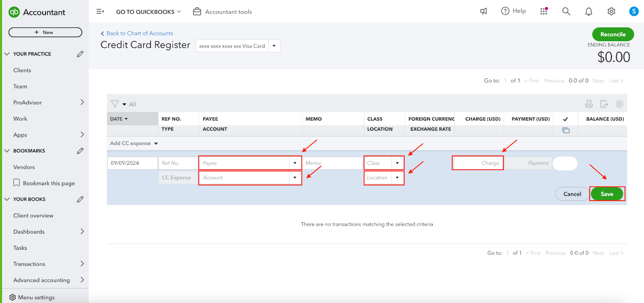The width and height of the screenshot is (644, 303).
Task: Open Vendors bookmark in sidebar
Action: pyautogui.click(x=24, y=167)
